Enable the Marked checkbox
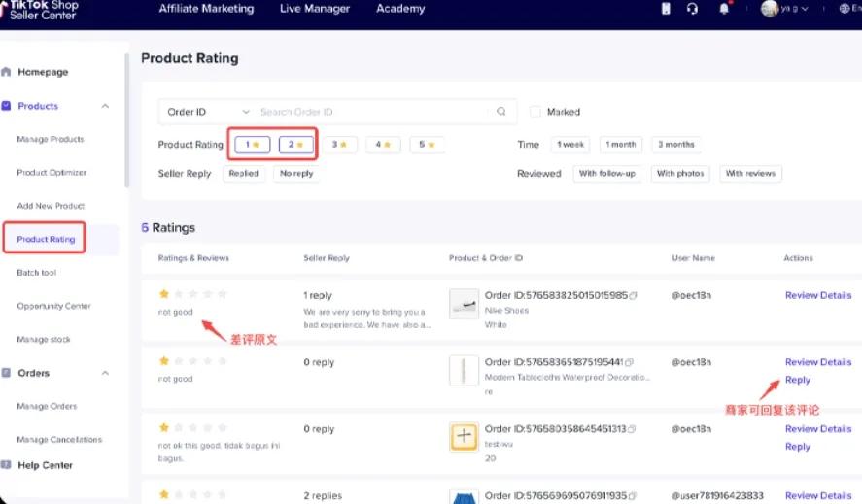 tap(535, 112)
